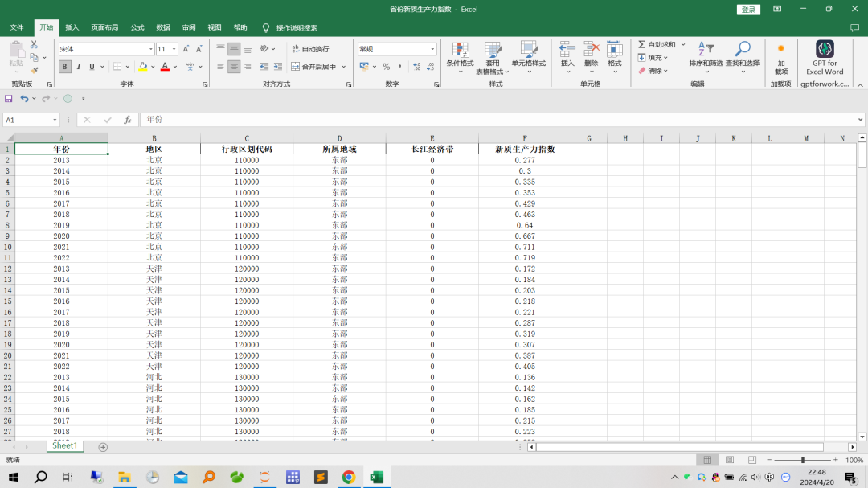Click 合并后居中 merge and center button

[x=314, y=67]
